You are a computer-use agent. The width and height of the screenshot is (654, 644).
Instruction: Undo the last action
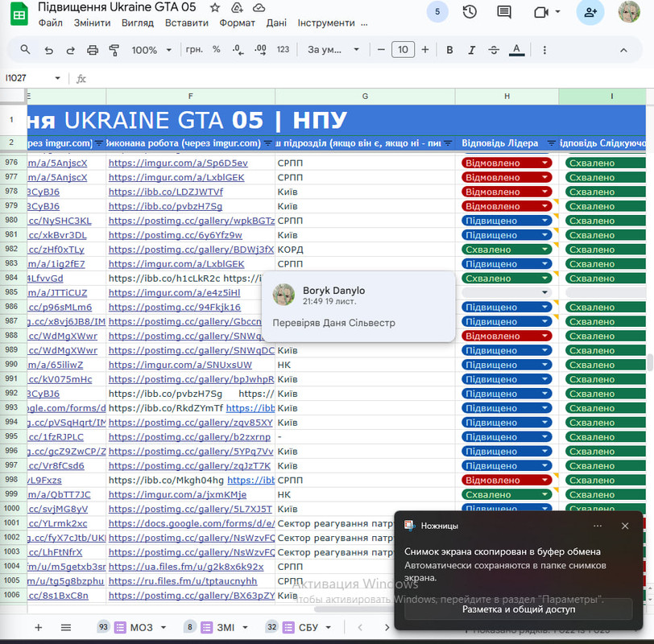point(49,50)
